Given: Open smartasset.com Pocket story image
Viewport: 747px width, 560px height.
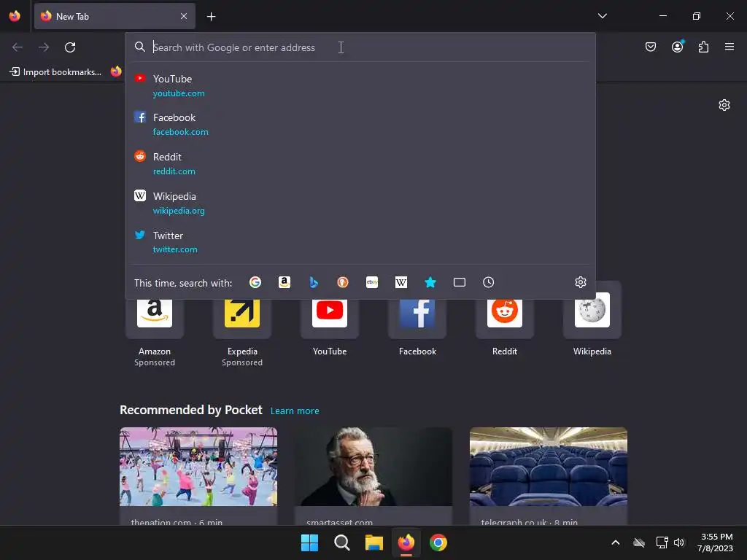Looking at the screenshot, I should pos(373,467).
